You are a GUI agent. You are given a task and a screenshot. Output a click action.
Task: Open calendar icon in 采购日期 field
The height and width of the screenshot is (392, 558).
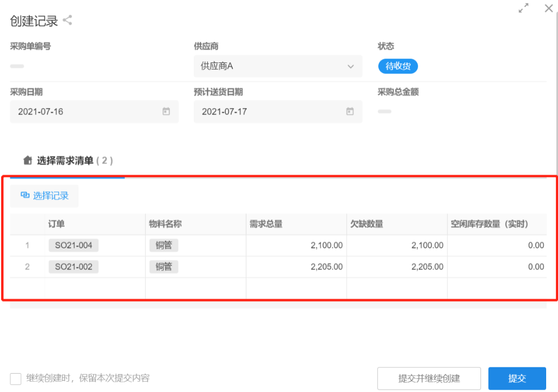(x=166, y=111)
